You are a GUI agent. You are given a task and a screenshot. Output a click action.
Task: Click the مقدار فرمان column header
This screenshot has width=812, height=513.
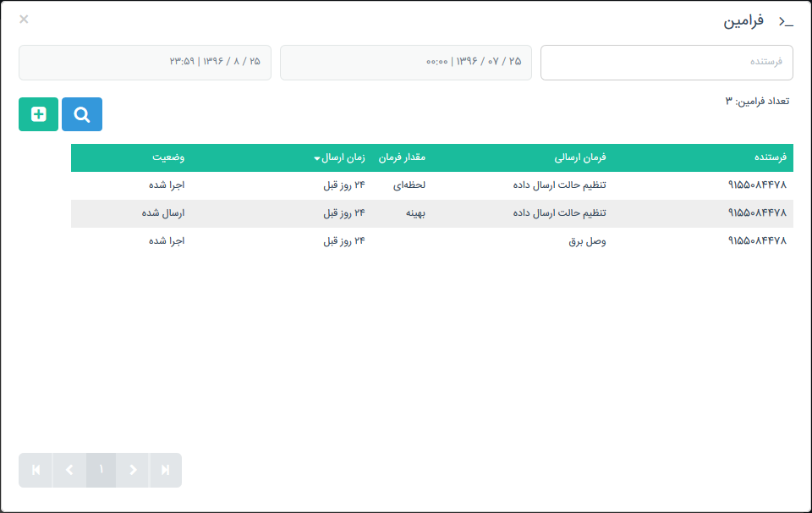[401, 157]
